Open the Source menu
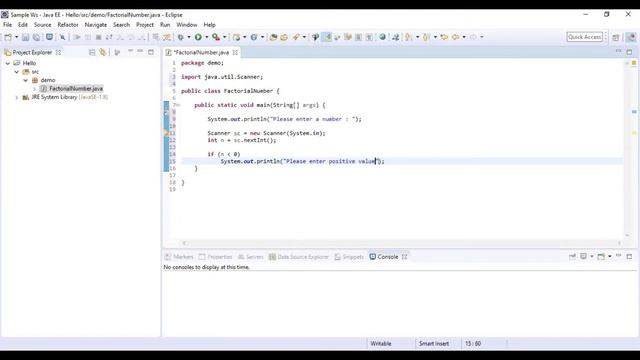This screenshot has height=360, width=640. tap(42, 25)
